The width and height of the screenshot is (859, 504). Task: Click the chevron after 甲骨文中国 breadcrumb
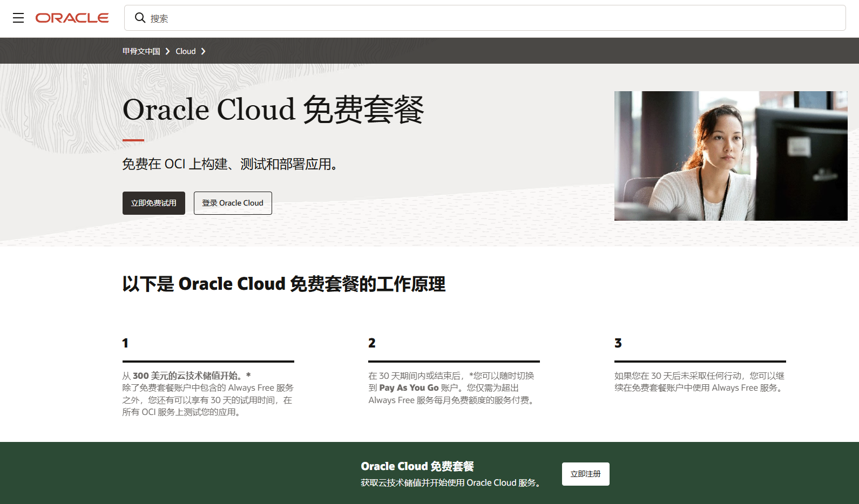pos(168,51)
